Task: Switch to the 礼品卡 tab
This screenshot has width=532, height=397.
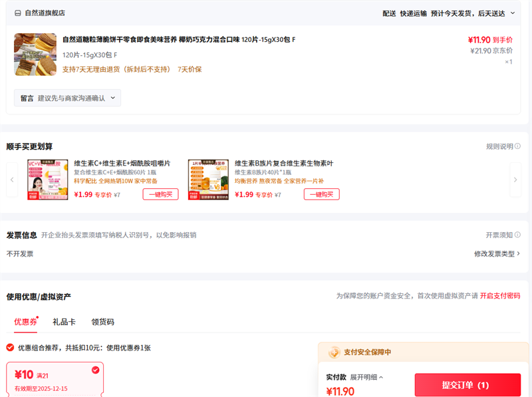Action: (x=64, y=322)
